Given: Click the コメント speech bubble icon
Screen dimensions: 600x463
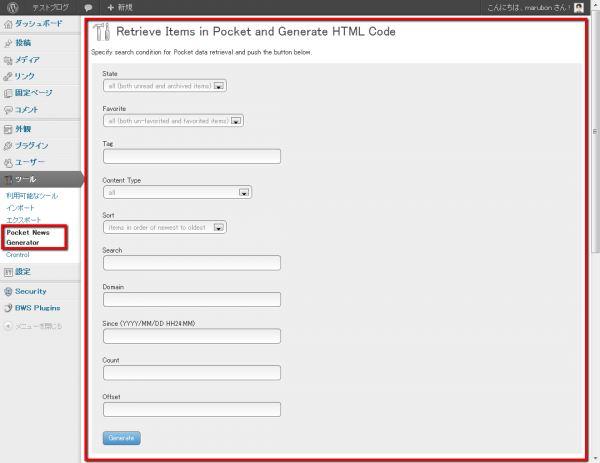Looking at the screenshot, I should 8,110.
